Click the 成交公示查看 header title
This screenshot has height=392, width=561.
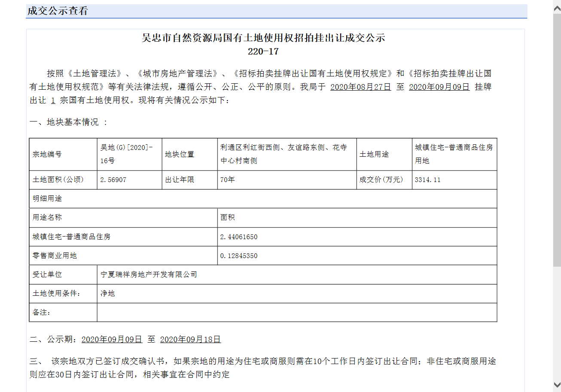pyautogui.click(x=58, y=11)
